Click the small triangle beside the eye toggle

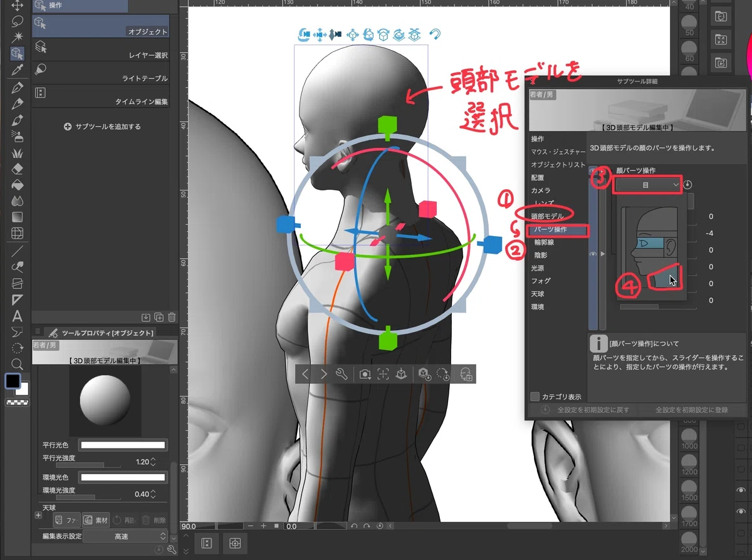click(603, 254)
